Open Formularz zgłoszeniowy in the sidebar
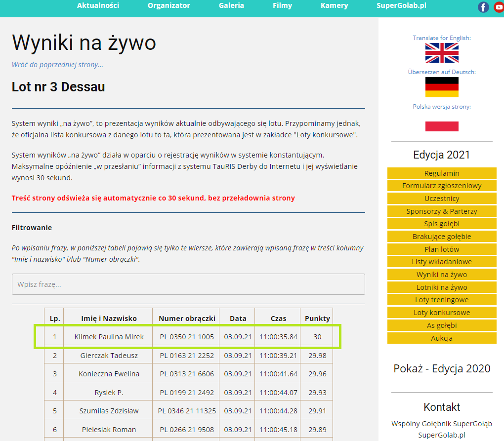Image resolution: width=504 pixels, height=441 pixels. coord(442,186)
